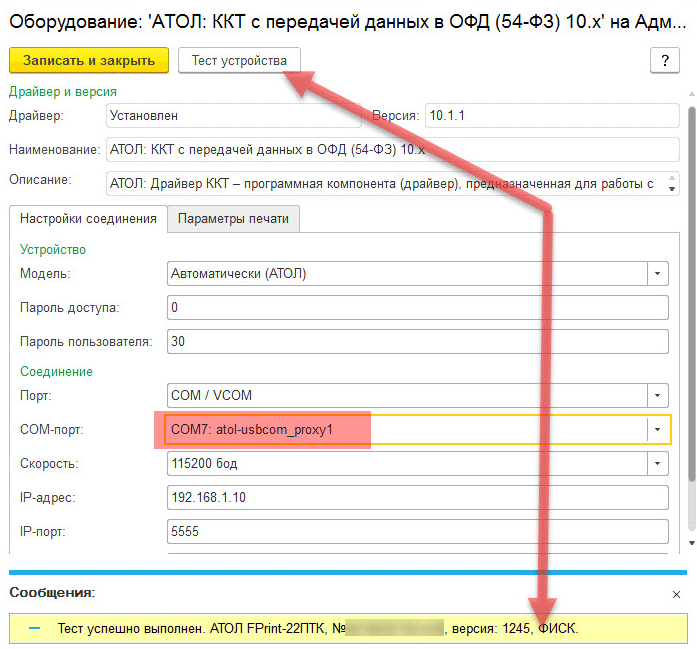Select the 'Наименование' text field
Screen dimensions: 697x649
[x=393, y=149]
